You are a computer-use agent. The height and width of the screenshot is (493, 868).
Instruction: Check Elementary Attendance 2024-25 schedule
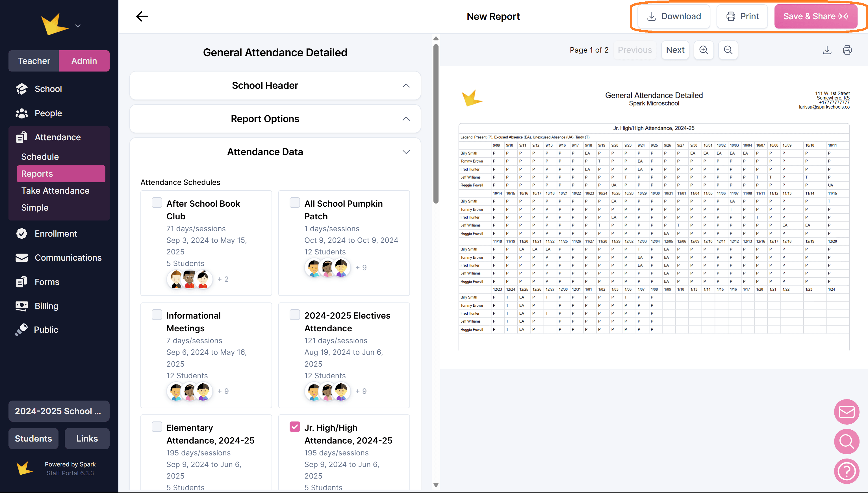pyautogui.click(x=157, y=427)
